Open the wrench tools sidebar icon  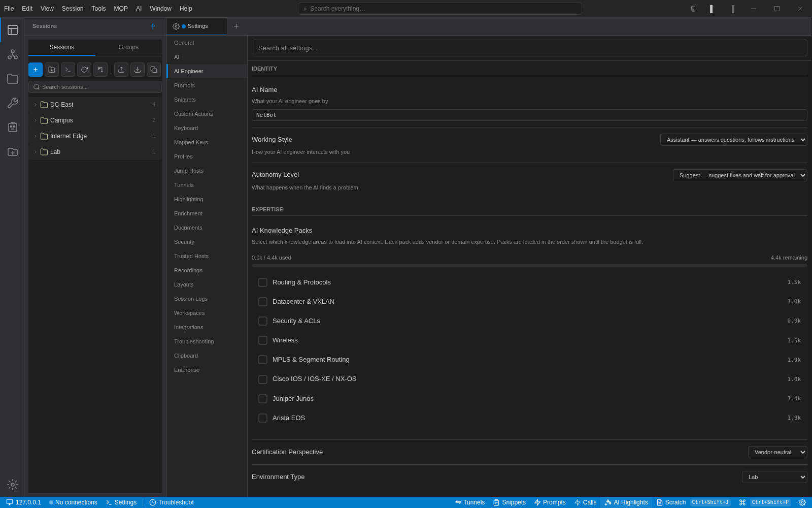pos(13,103)
